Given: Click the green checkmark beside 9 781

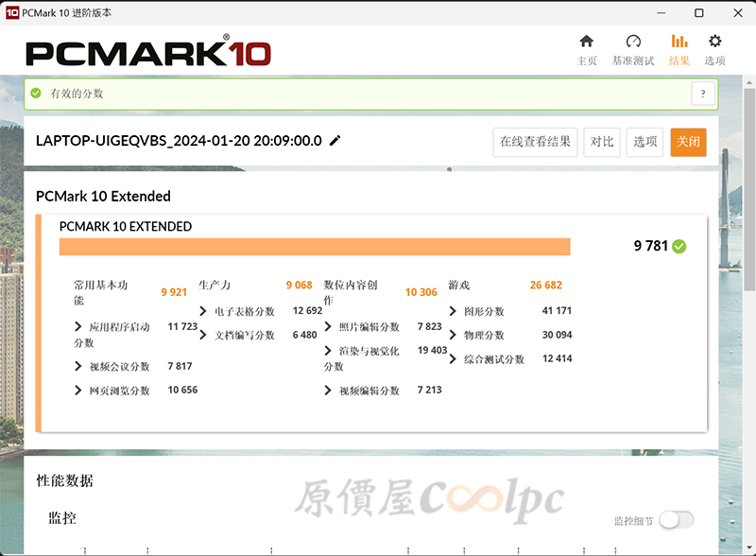Looking at the screenshot, I should tap(679, 246).
